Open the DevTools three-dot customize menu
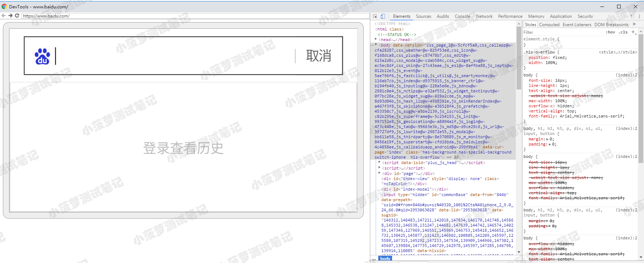Image resolution: width=644 pixels, height=263 pixels. (639, 16)
